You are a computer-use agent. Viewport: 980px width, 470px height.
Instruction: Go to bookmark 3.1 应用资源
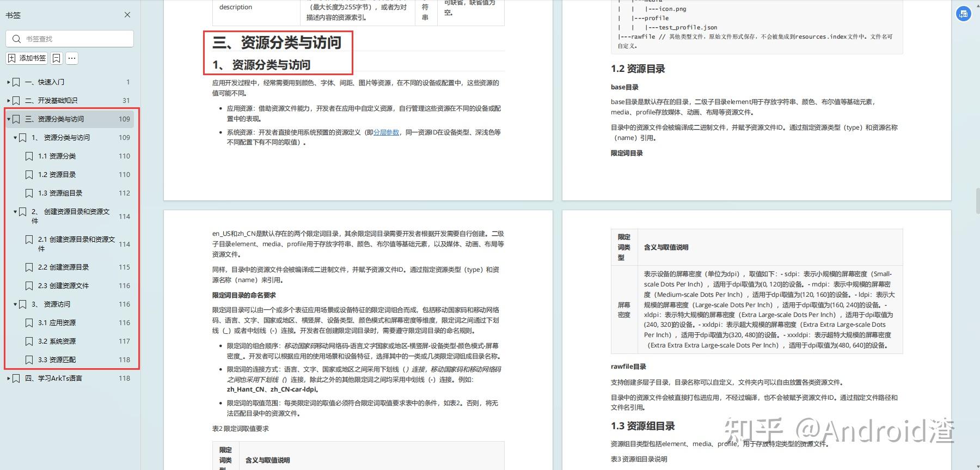[x=57, y=323]
